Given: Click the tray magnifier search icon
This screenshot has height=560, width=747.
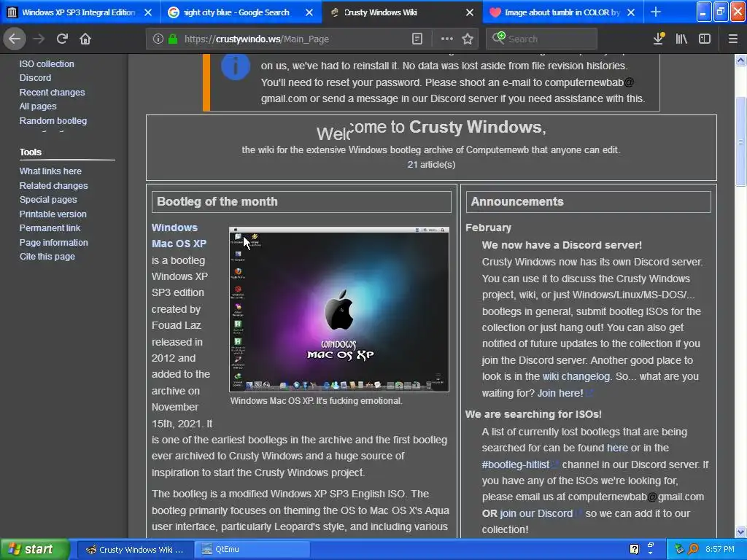Looking at the screenshot, I should (x=693, y=549).
